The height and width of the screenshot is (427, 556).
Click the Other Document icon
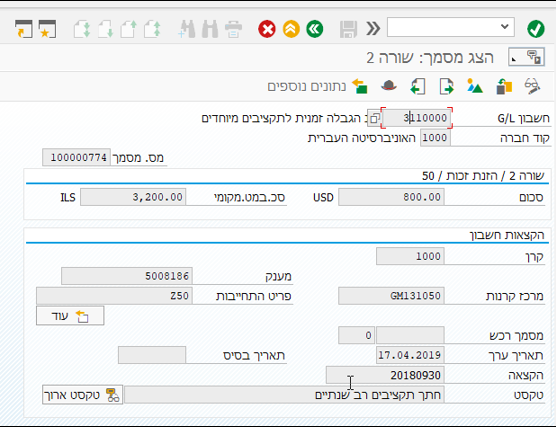[504, 86]
